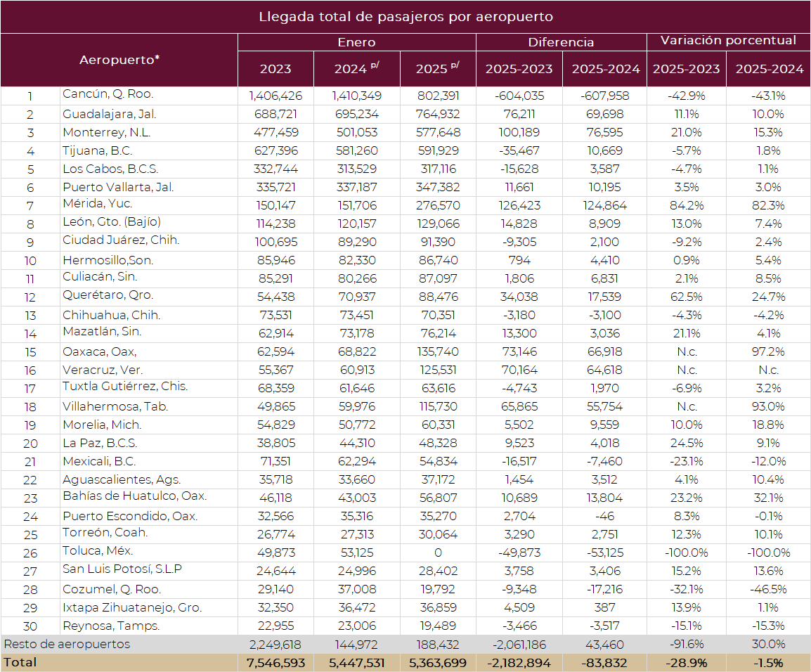The width and height of the screenshot is (811, 672).
Task: Select the 'Total' row label
Action: click(x=20, y=662)
